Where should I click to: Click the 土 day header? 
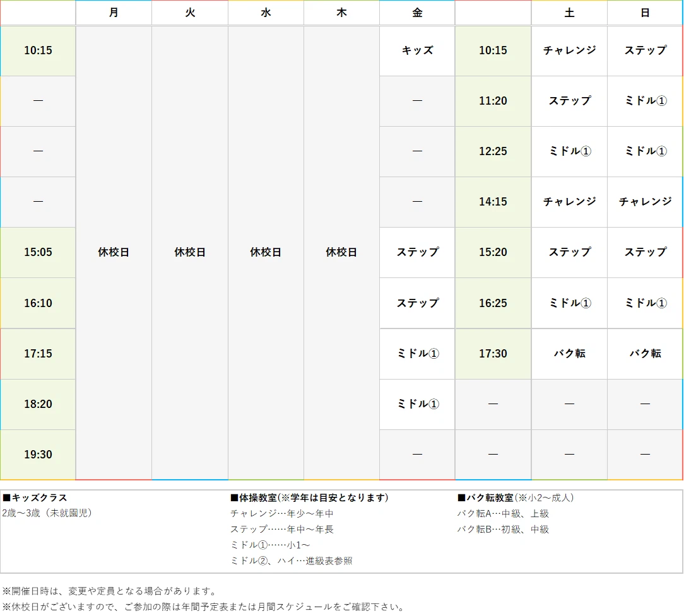pos(569,13)
